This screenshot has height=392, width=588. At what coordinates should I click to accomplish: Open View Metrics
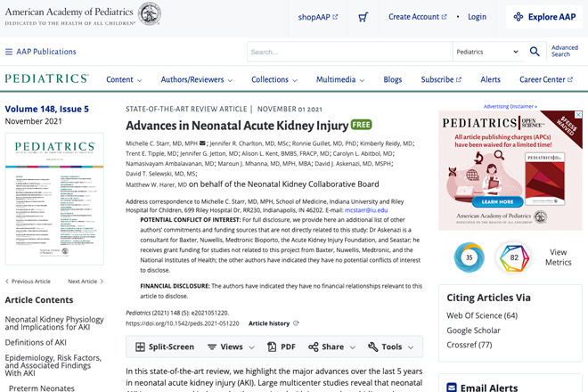point(558,257)
